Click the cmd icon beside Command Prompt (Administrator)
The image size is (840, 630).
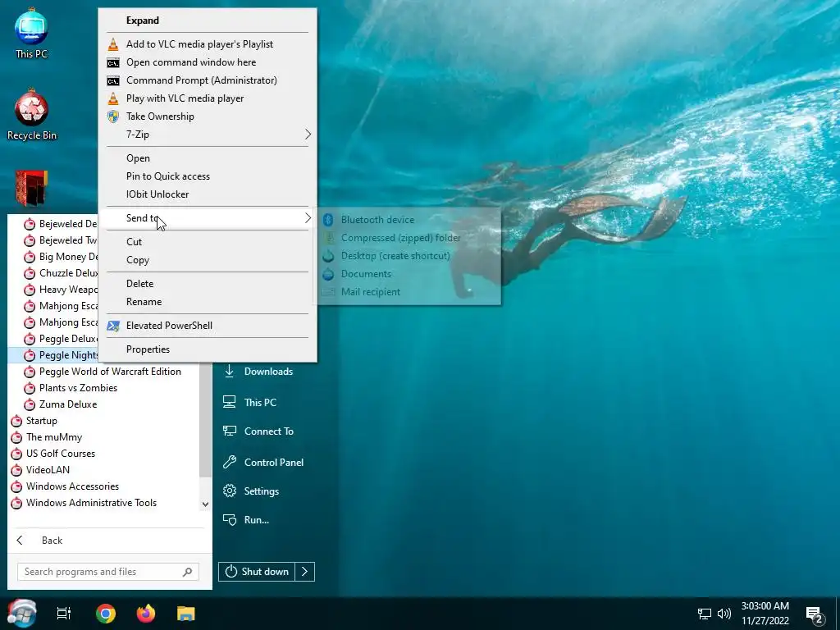(x=113, y=81)
